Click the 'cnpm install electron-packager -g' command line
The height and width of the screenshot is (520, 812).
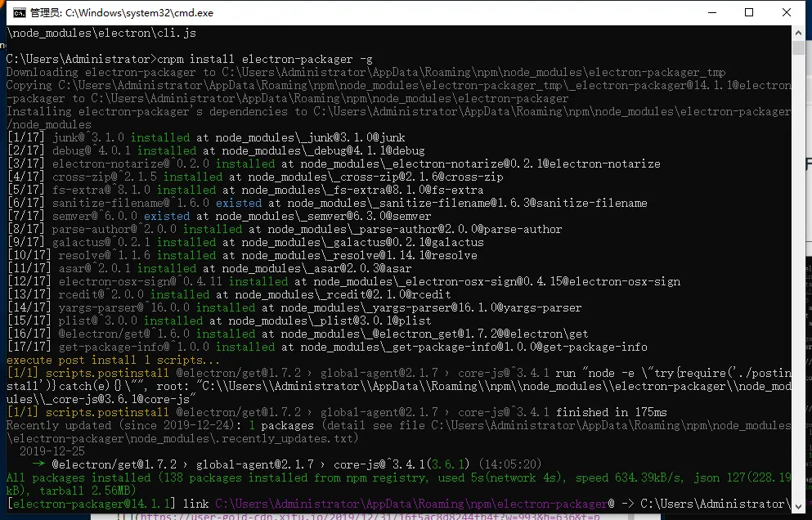pyautogui.click(x=190, y=59)
